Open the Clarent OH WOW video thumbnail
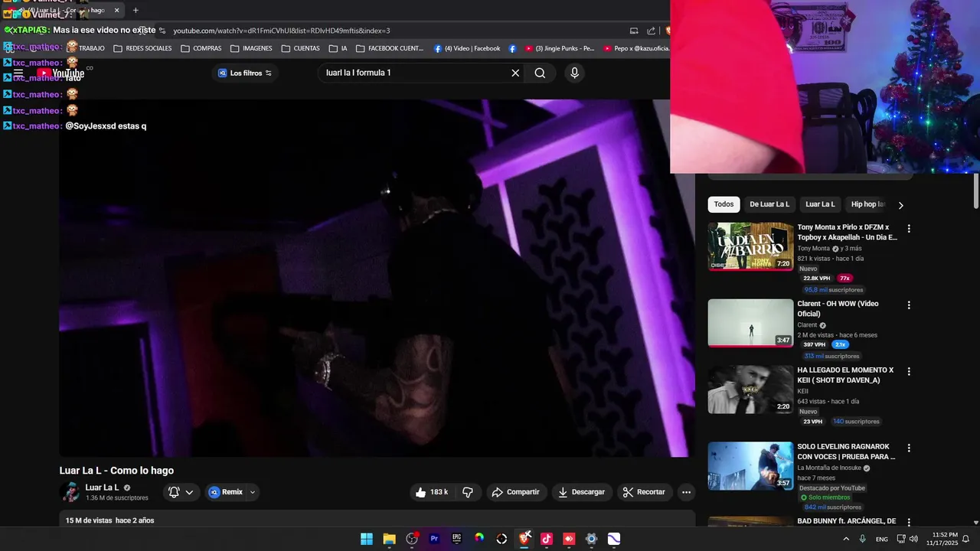The image size is (980, 551). 750,323
